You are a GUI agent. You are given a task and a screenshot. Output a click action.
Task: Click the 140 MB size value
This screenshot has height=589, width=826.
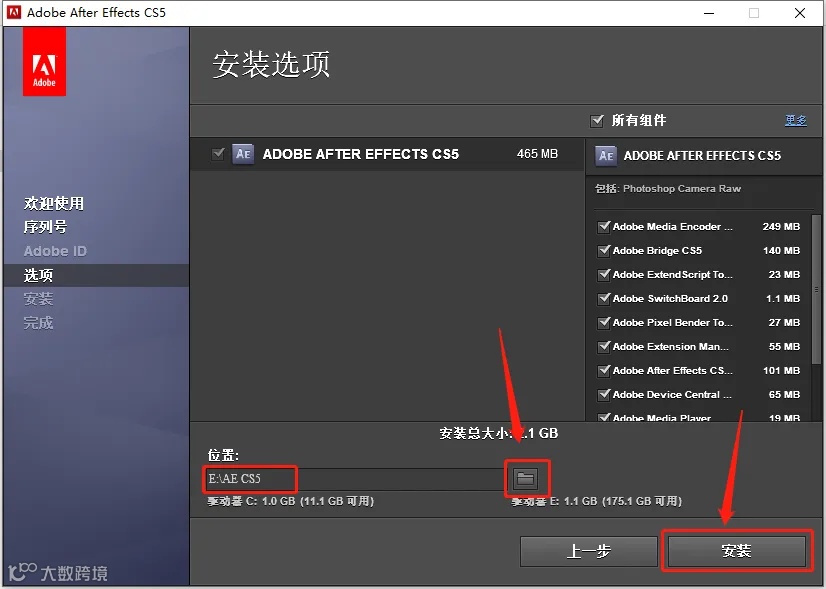coord(781,251)
